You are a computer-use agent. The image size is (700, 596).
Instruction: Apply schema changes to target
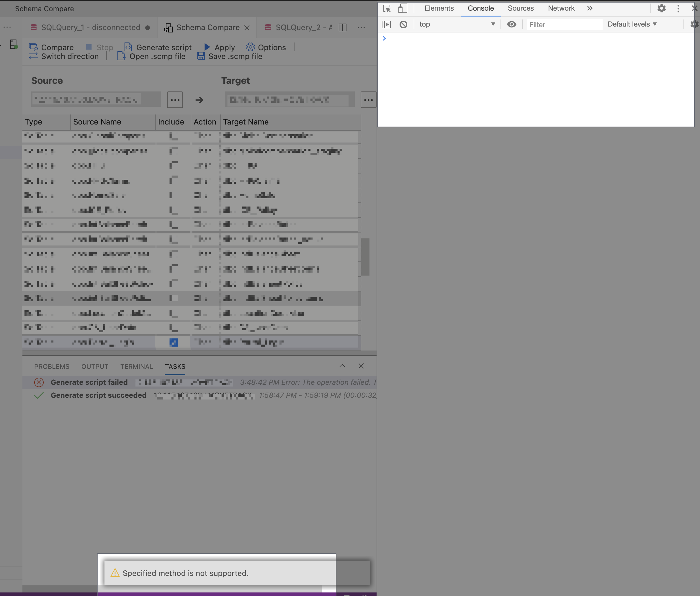coord(220,47)
